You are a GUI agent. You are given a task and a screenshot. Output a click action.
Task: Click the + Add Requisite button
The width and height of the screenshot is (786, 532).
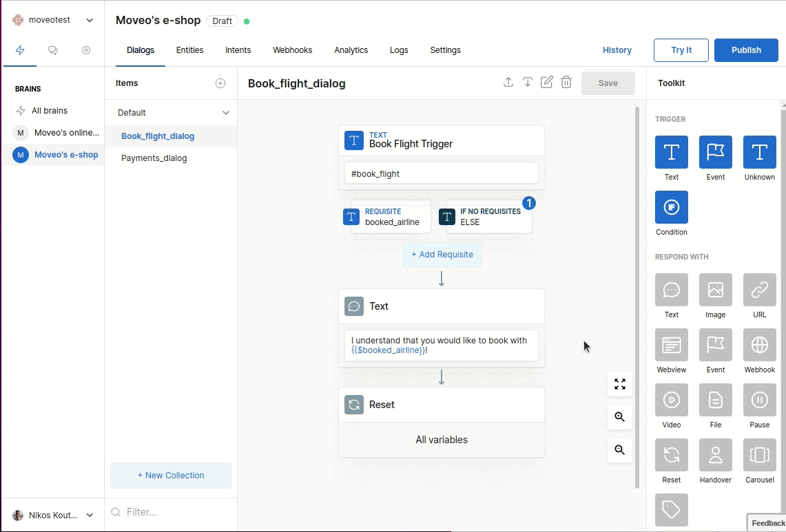click(x=442, y=255)
